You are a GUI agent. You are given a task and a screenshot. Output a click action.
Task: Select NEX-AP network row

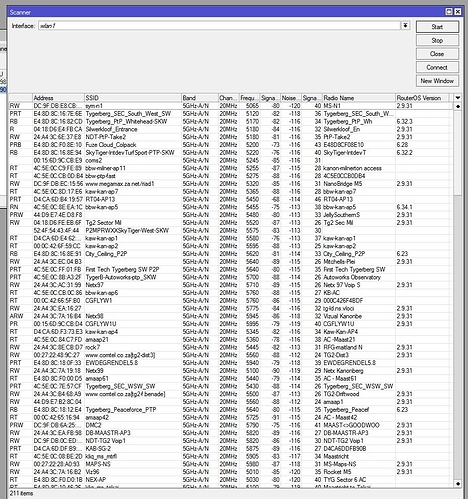point(231,480)
